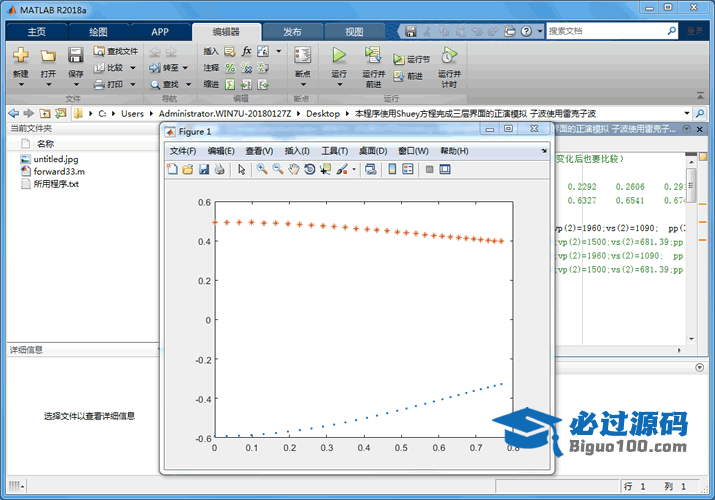715x500 pixels.
Task: Click the insert legend icon
Action: [x=408, y=170]
